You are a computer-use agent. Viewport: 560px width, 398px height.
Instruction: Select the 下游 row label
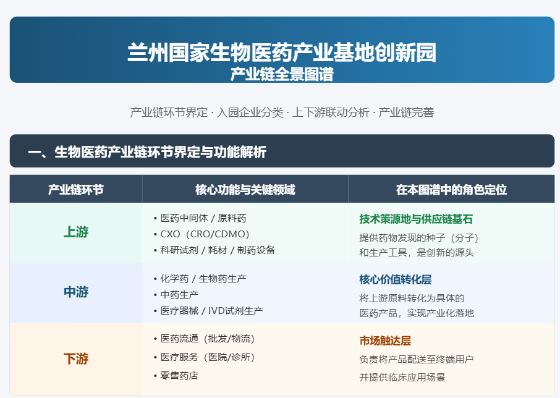[x=76, y=359]
